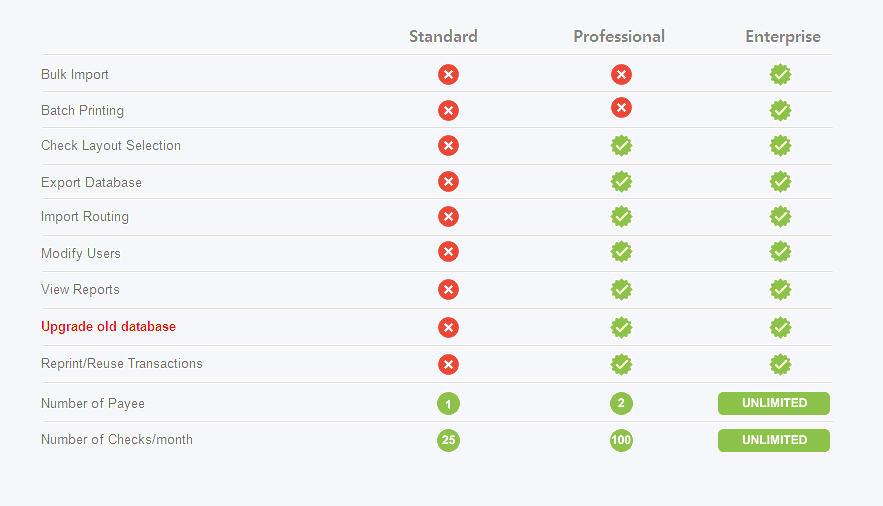Click Professional check for Modify Users
The image size is (883, 506).
pos(621,253)
